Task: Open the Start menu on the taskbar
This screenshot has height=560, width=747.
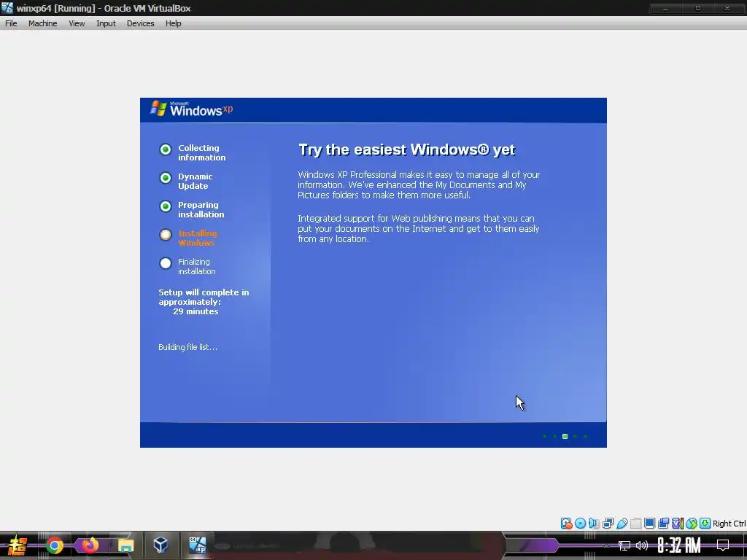Action: 18,545
